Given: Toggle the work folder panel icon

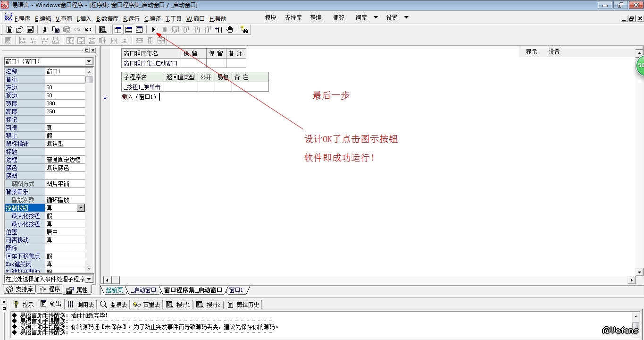Looking at the screenshot, I should point(118,29).
